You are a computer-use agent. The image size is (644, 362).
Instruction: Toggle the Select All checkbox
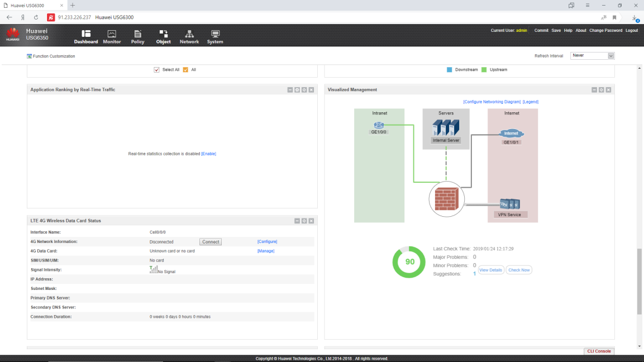(156, 70)
